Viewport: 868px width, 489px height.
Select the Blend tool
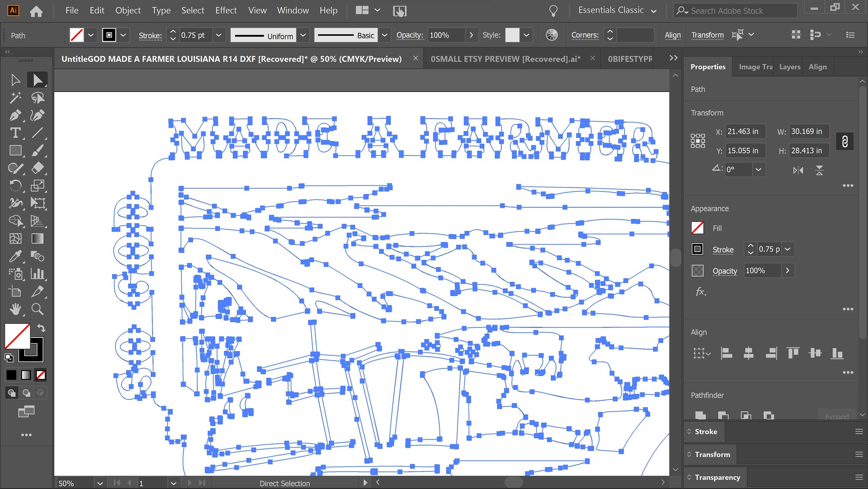[x=37, y=256]
